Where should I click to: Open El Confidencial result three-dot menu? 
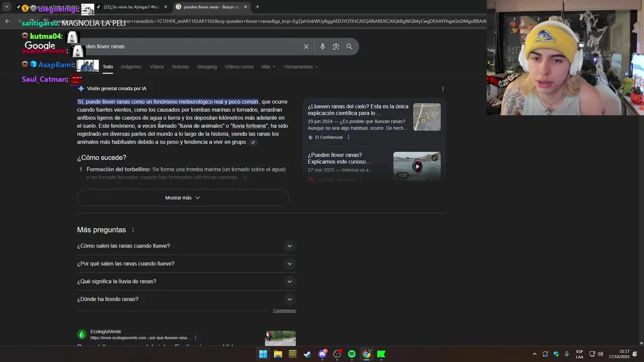tap(348, 137)
